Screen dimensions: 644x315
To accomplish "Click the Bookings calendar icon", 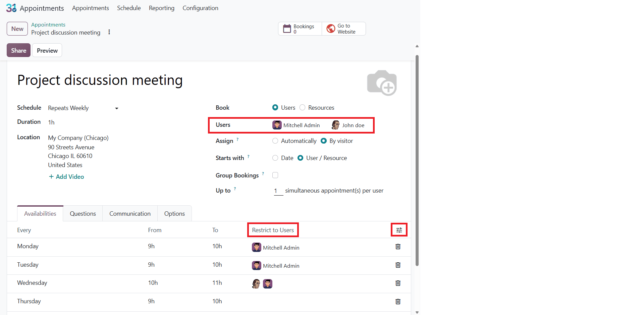I will point(287,29).
